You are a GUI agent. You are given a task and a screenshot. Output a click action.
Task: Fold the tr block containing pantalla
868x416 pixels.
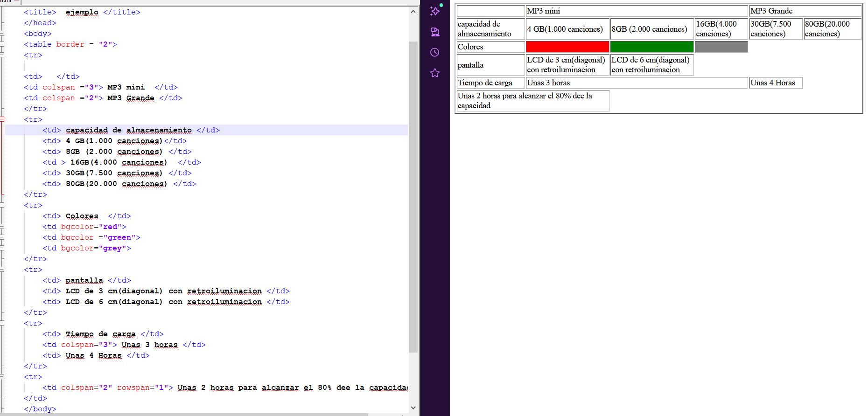[x=2, y=270]
